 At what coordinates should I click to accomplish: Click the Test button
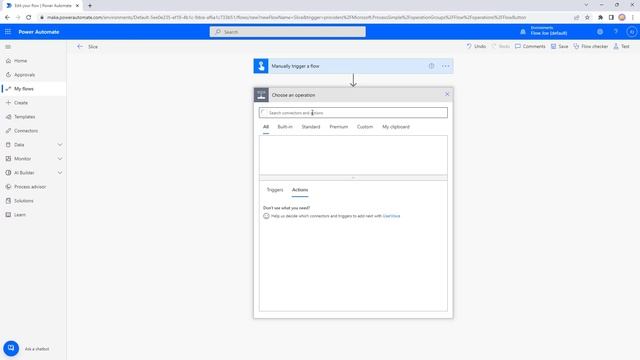[x=621, y=47]
